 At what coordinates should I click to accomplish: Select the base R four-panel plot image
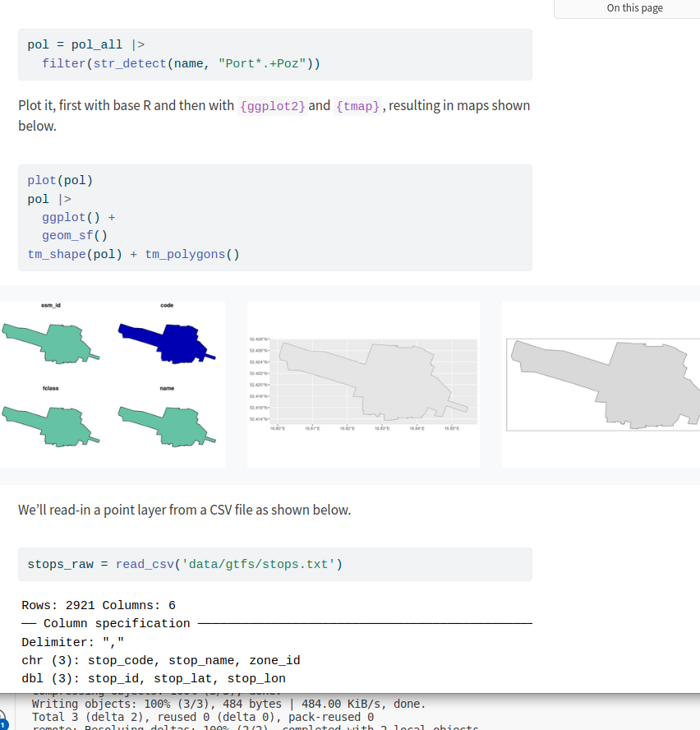pos(113,384)
